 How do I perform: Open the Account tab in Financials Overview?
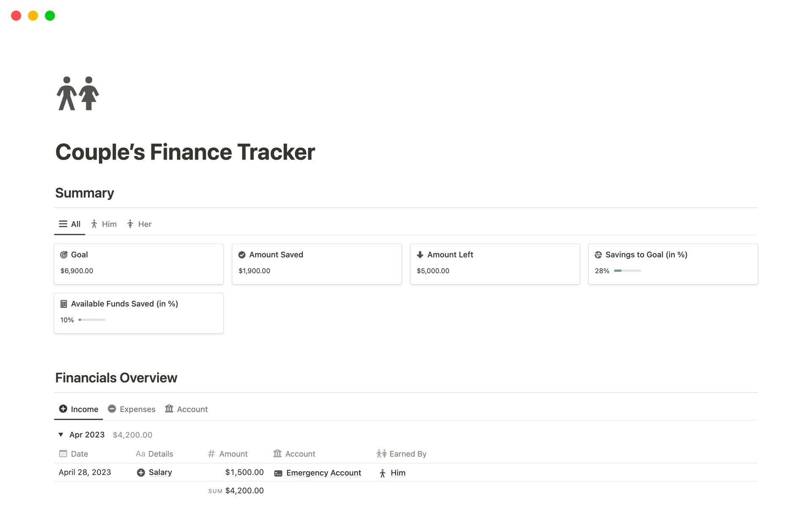pyautogui.click(x=187, y=409)
